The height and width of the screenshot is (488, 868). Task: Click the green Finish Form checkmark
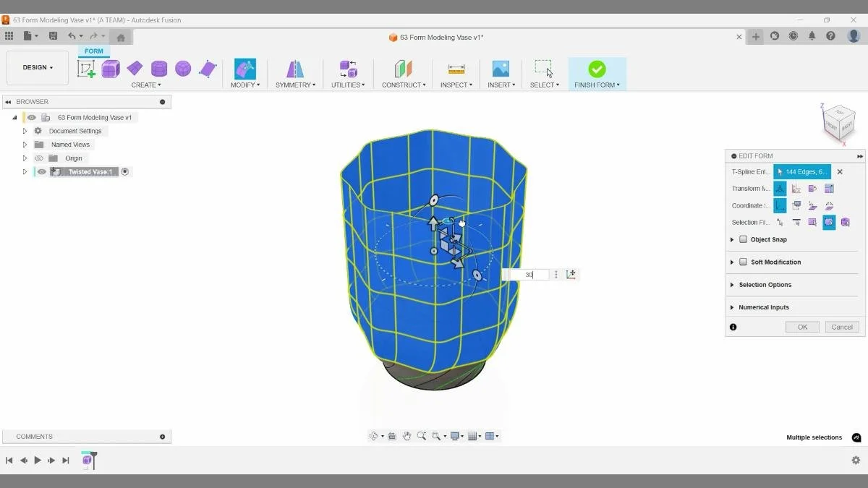click(x=597, y=69)
